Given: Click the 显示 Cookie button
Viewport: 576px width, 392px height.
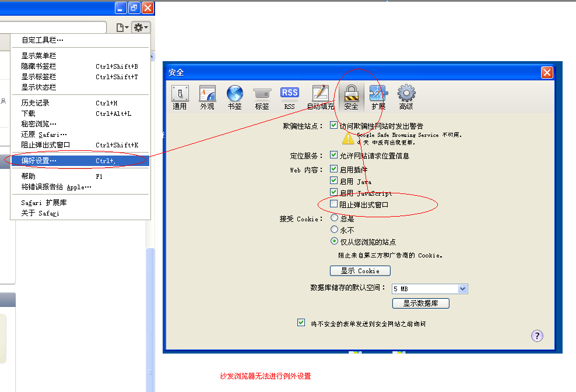Looking at the screenshot, I should [x=360, y=271].
